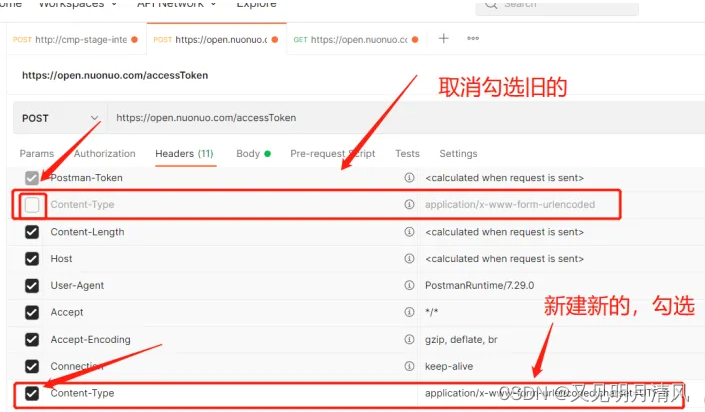Click the request name accessToken title
This screenshot has height=412, width=705.
click(x=115, y=76)
